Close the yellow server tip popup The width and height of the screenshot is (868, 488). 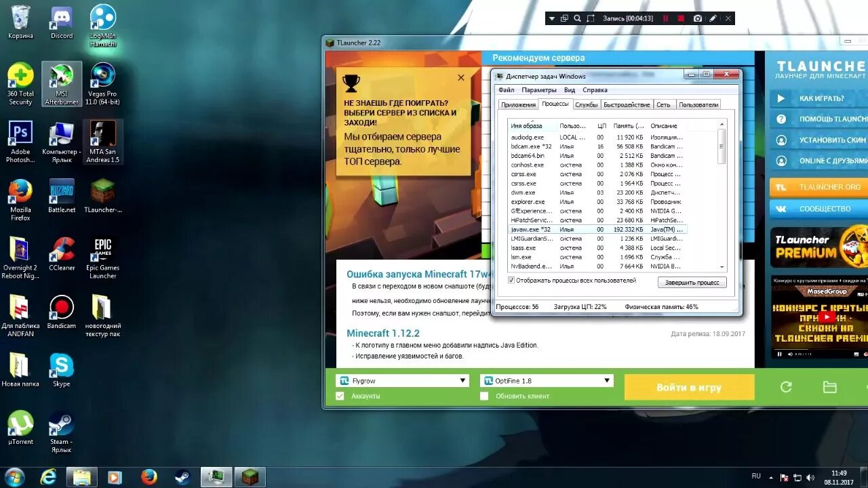(x=461, y=77)
